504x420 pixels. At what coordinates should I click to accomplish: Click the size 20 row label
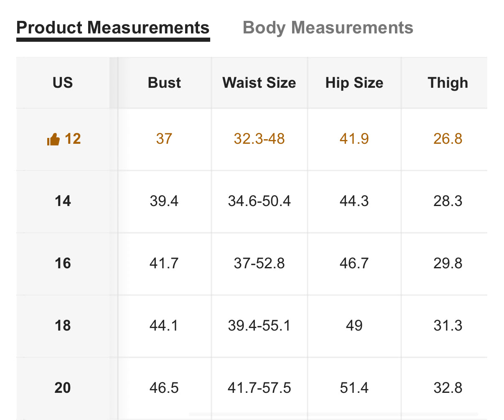(63, 388)
